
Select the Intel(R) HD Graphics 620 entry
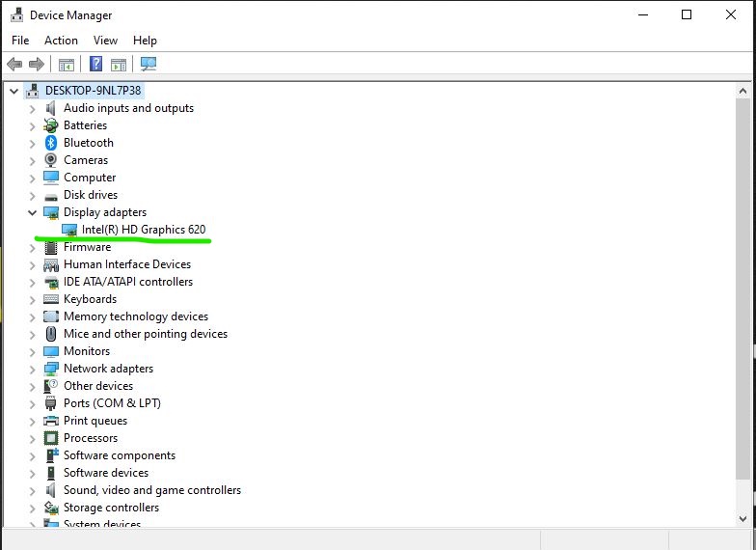tap(144, 230)
